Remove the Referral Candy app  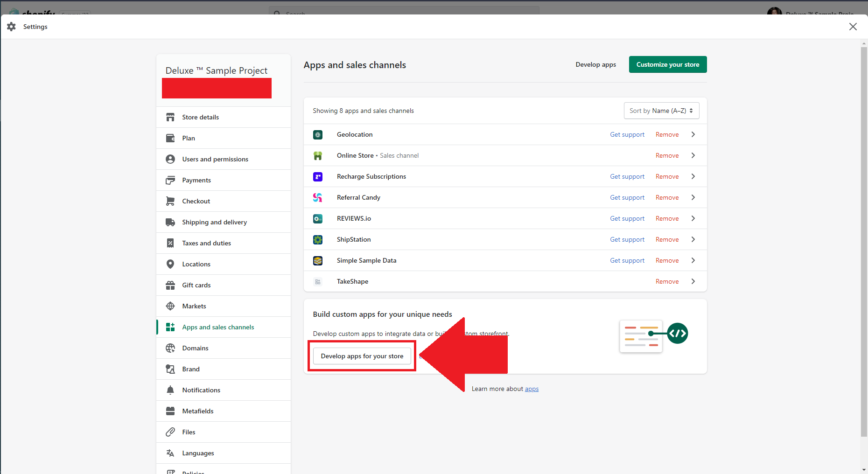pos(667,197)
